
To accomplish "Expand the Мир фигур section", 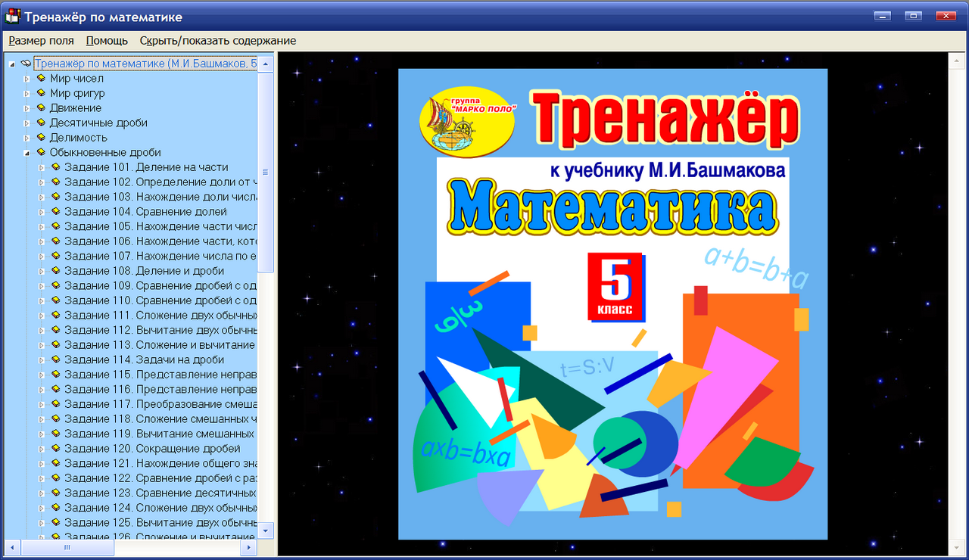I will click(26, 94).
